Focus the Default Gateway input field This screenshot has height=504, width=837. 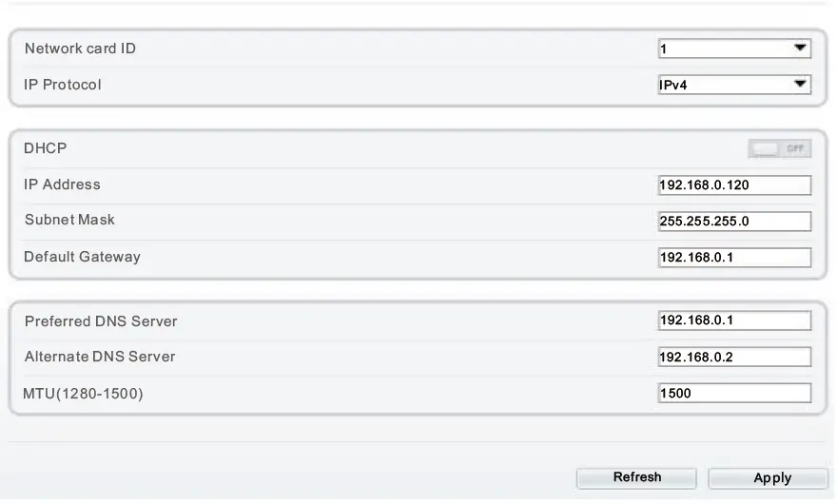734,258
